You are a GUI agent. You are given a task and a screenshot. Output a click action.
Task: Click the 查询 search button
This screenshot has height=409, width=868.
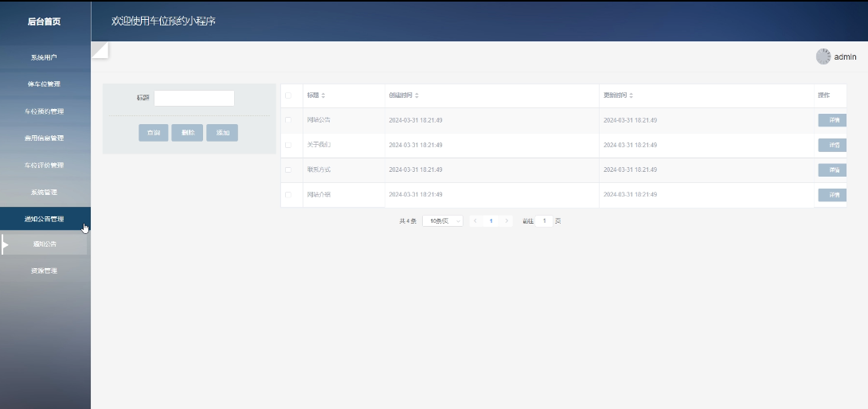pyautogui.click(x=154, y=133)
